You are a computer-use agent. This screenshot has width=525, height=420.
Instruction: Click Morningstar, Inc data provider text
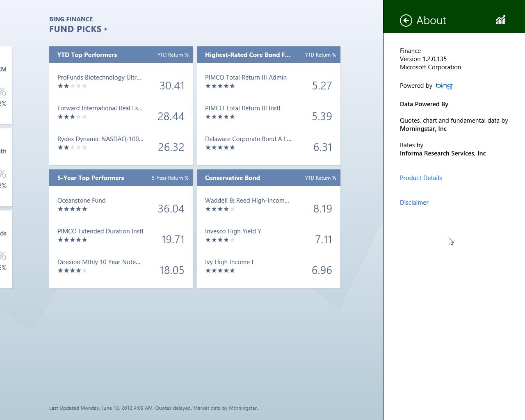[423, 129]
